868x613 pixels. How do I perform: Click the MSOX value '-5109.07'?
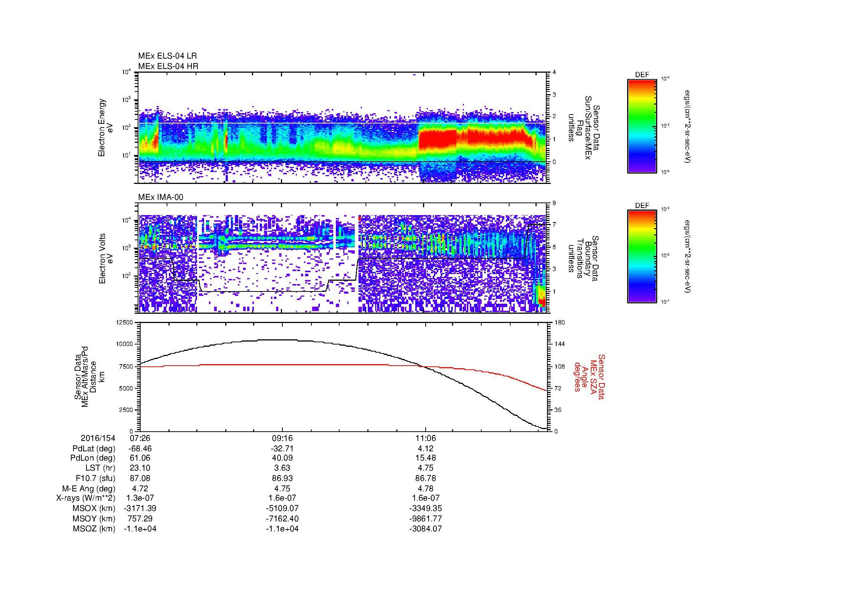coord(282,509)
